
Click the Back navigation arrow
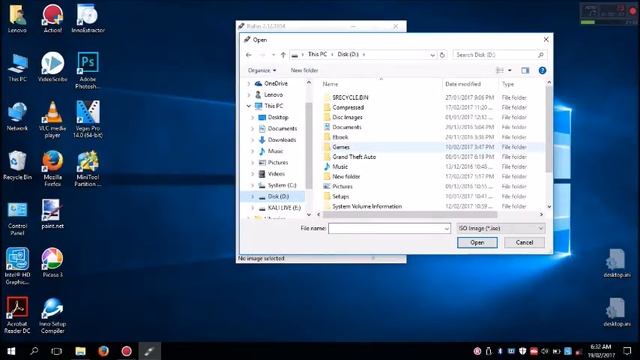249,55
